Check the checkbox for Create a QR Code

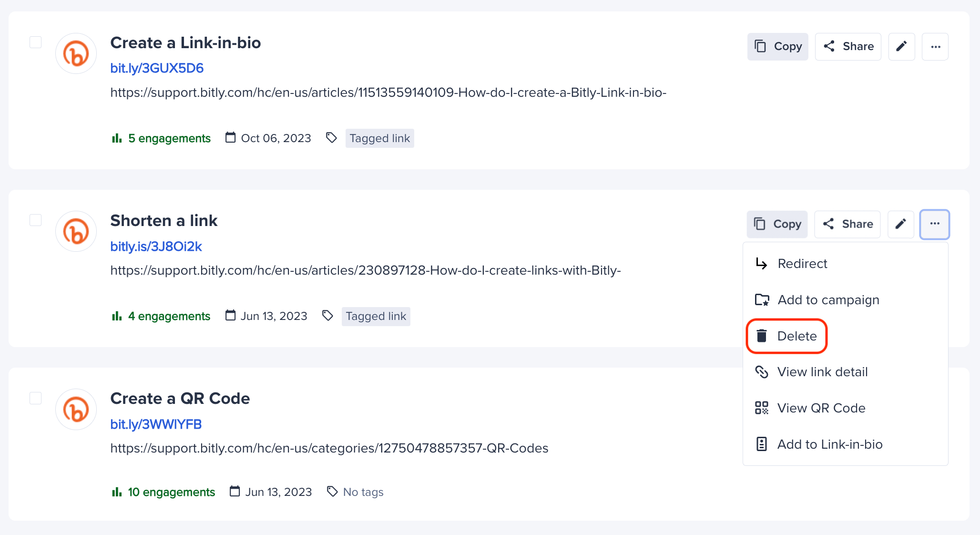[35, 398]
